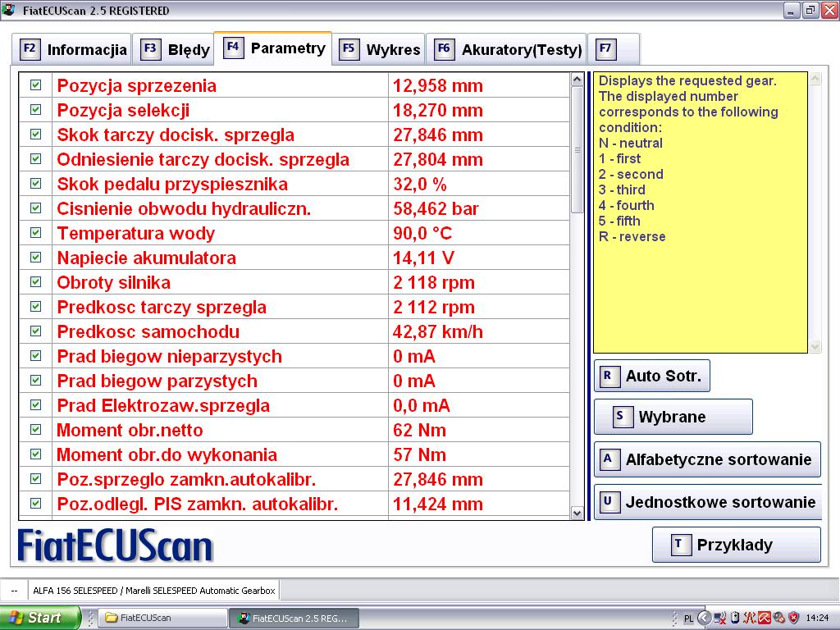The height and width of the screenshot is (630, 840).
Task: Uncheck the Prad Elektrozaw.sprzegla checkbox
Action: coord(36,405)
